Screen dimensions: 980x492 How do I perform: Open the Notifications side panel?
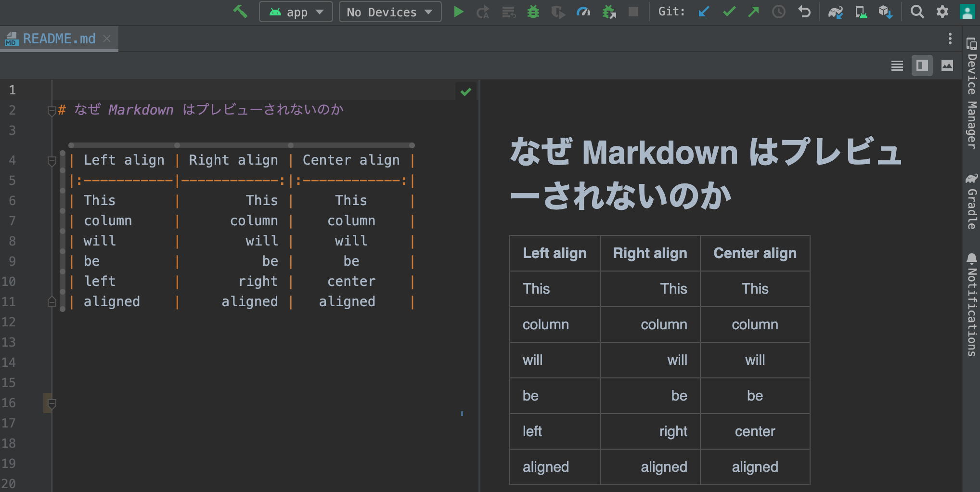(x=971, y=305)
